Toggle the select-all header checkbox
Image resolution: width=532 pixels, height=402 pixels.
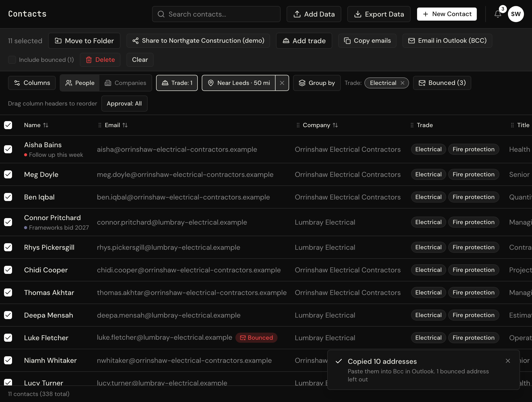(8, 125)
